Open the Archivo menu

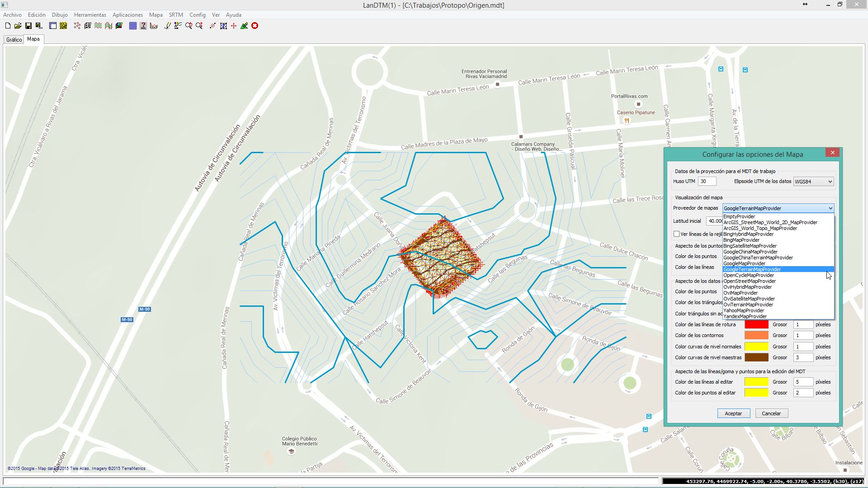pyautogui.click(x=12, y=15)
